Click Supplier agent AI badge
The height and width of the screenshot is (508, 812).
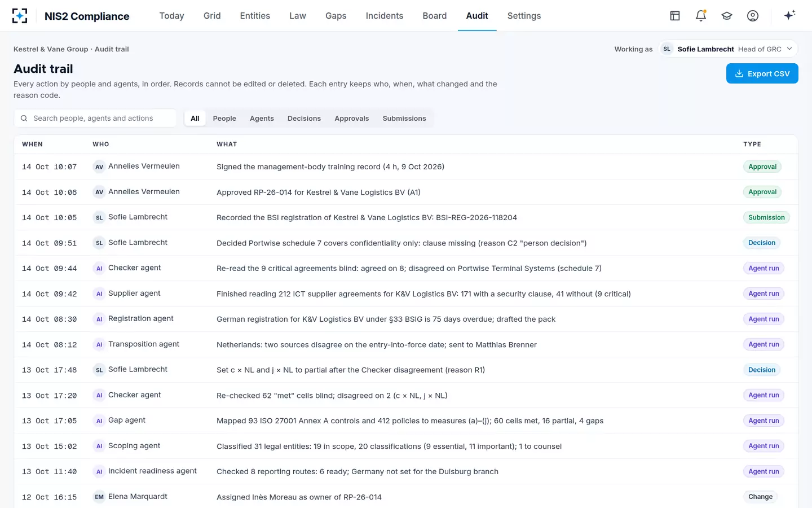coord(99,294)
